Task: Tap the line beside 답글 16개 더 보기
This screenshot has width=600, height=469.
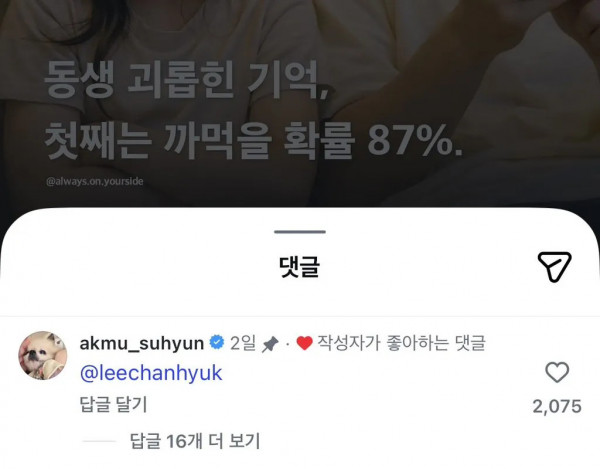Action: (x=99, y=441)
